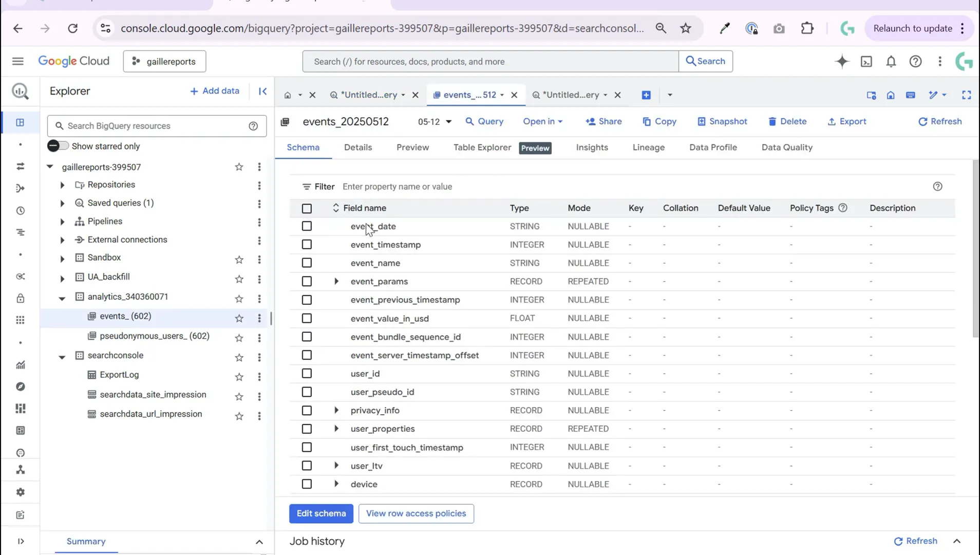Toggle full screen editor mode

click(967, 95)
